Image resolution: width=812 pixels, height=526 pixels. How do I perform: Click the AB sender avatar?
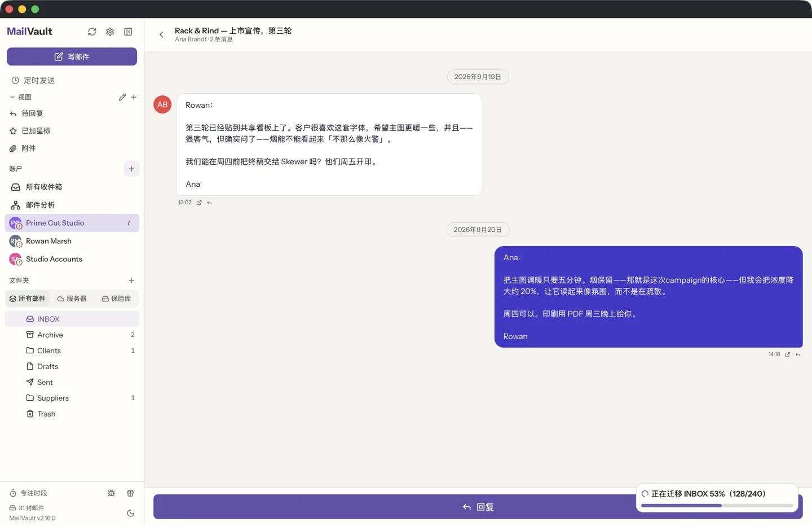[x=162, y=104]
